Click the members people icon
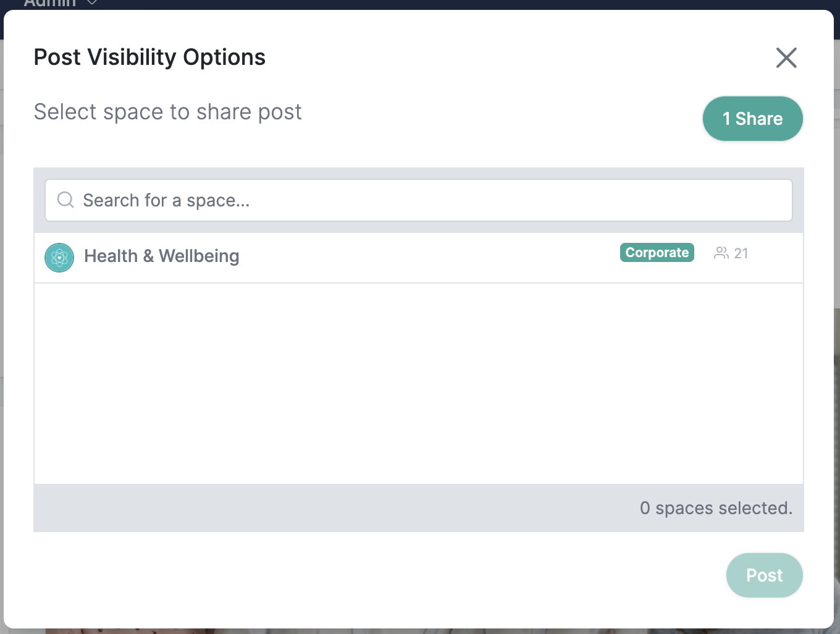Image resolution: width=840 pixels, height=634 pixels. pos(721,253)
